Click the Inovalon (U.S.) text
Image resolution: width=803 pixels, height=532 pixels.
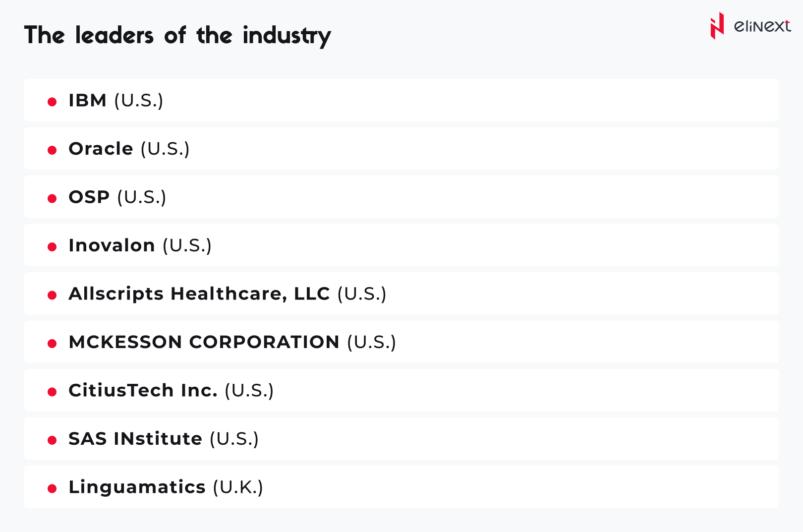pyautogui.click(x=140, y=245)
